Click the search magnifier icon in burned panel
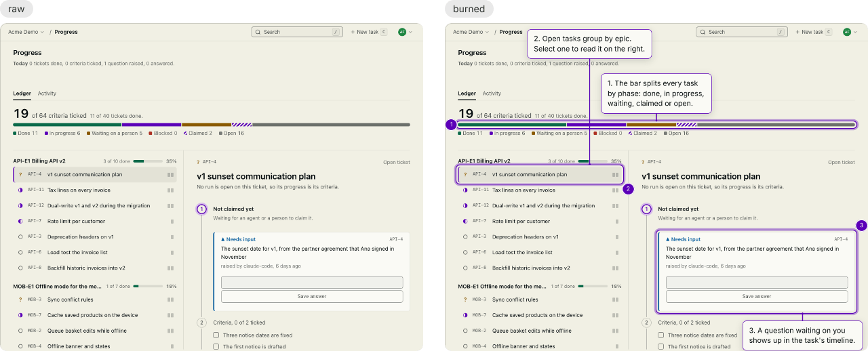Image resolution: width=868 pixels, height=351 pixels. 703,32
